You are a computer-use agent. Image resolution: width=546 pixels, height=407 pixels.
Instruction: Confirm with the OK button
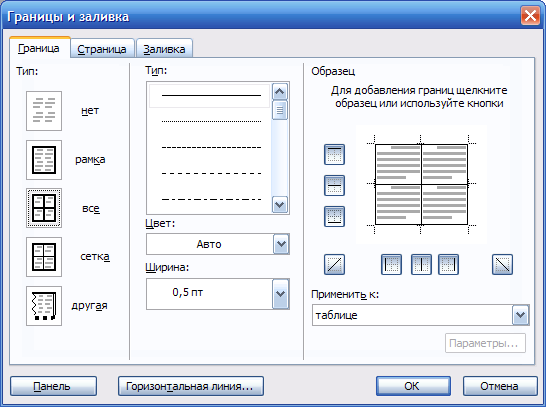[x=413, y=386]
